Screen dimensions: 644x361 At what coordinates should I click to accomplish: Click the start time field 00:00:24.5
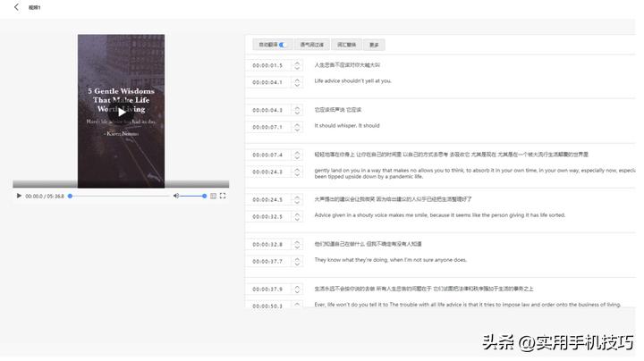pos(269,199)
